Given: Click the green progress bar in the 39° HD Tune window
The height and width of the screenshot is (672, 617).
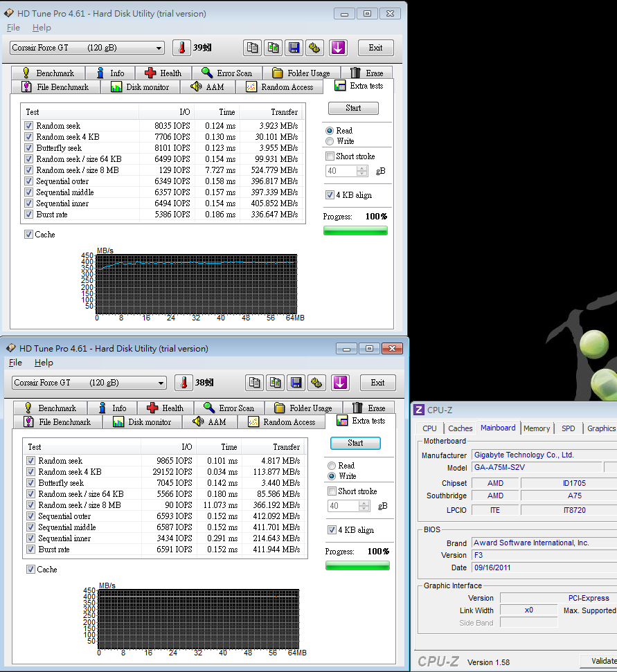Looking at the screenshot, I should 355,230.
